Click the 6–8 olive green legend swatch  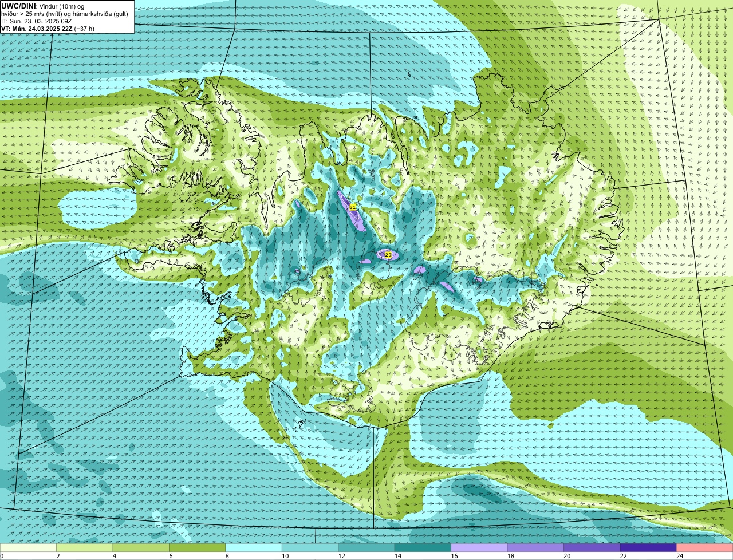pyautogui.click(x=198, y=547)
